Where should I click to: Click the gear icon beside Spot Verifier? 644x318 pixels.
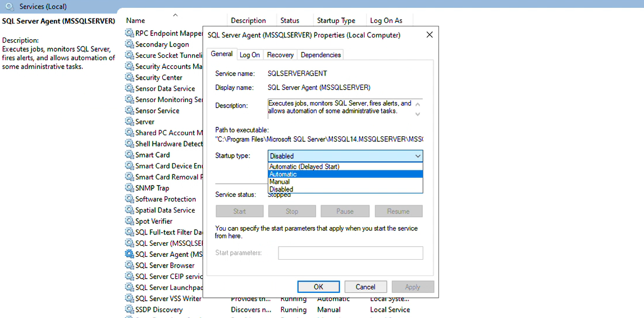click(129, 221)
